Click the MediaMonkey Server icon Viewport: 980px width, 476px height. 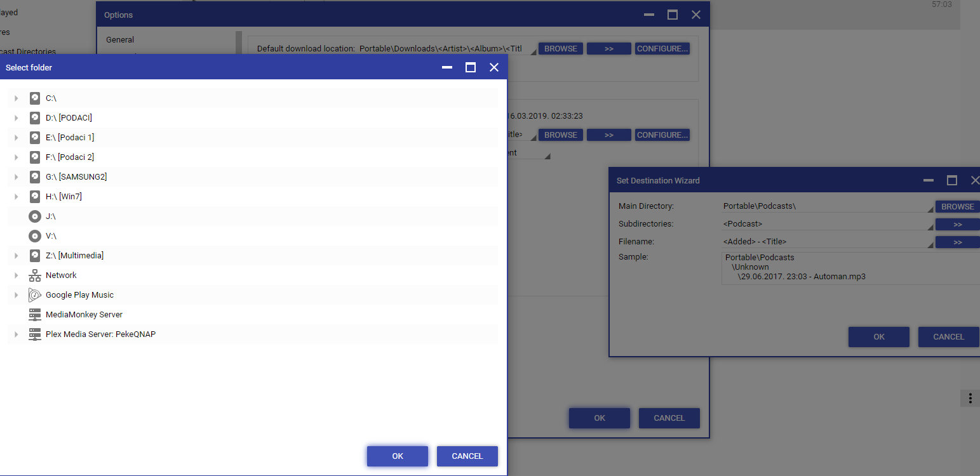(x=35, y=315)
